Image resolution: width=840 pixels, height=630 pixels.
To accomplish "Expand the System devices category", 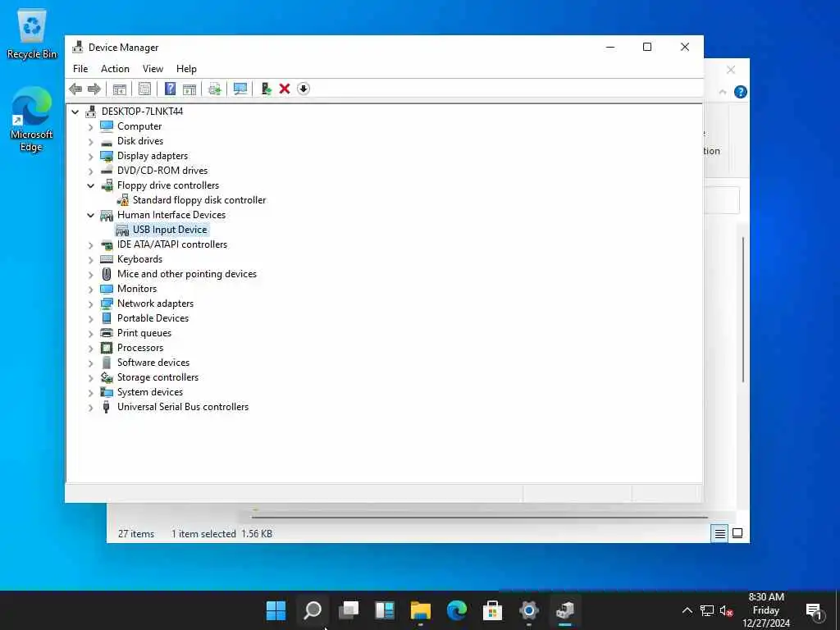I will [x=90, y=392].
